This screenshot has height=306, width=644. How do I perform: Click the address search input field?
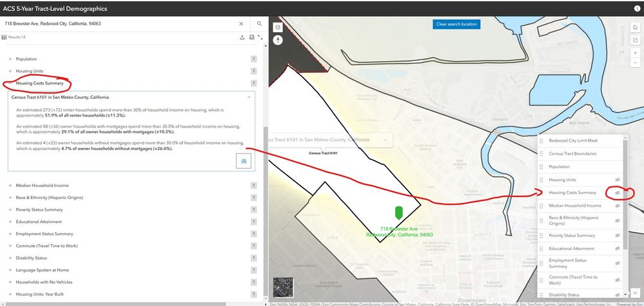click(118, 24)
